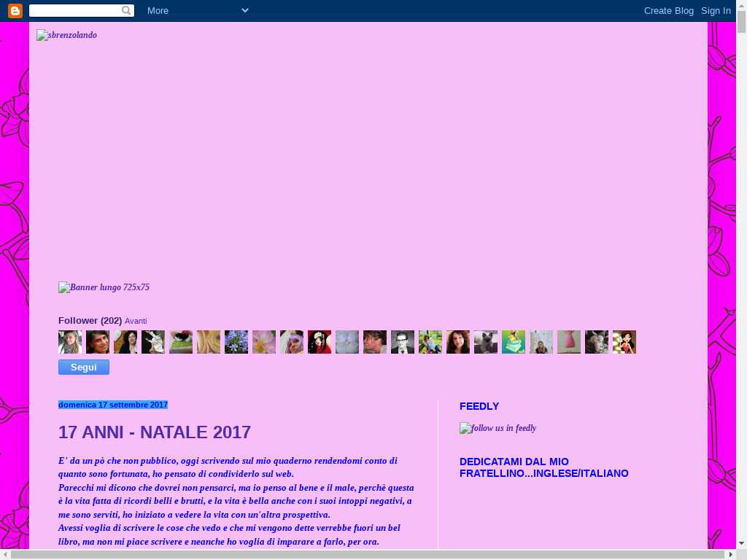Click the blue flowers follower avatar
Screen dimensions: 747x560
(236, 342)
